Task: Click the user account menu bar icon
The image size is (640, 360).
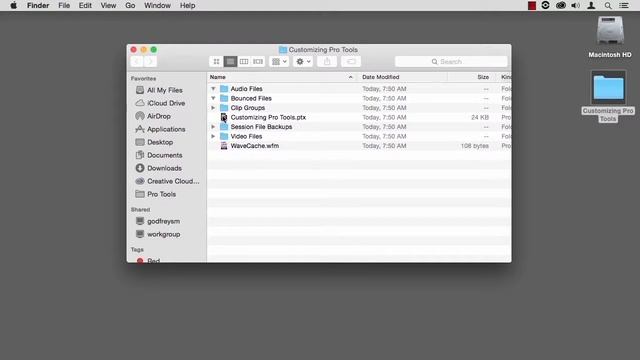Action: tap(591, 6)
